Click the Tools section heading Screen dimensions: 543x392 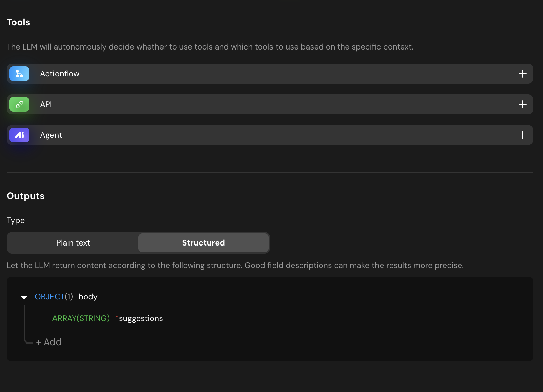(18, 22)
